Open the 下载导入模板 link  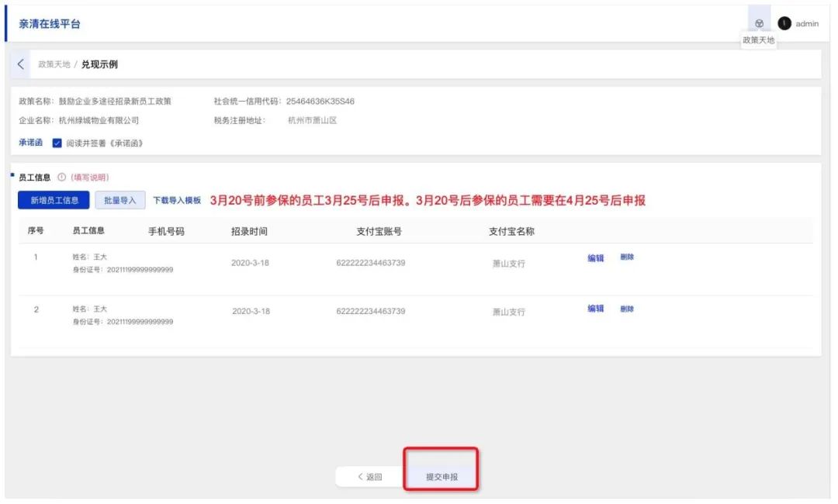(x=177, y=200)
